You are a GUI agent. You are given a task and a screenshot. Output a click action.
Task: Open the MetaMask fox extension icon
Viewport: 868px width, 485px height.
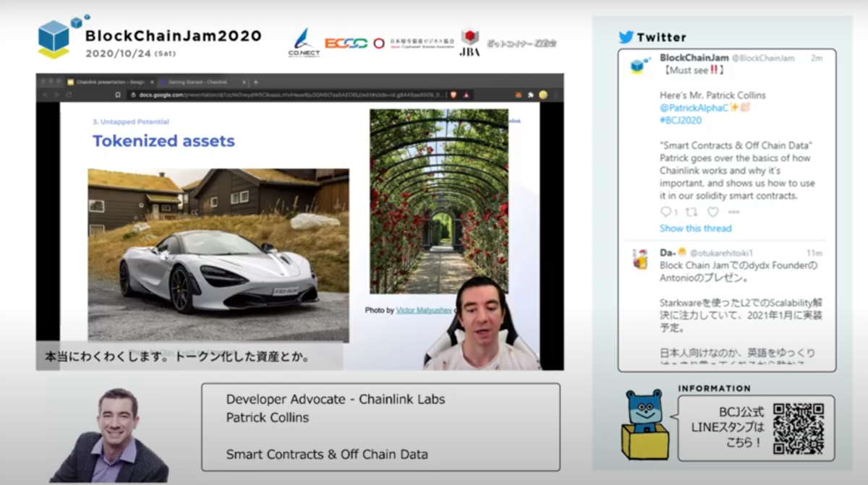[518, 95]
